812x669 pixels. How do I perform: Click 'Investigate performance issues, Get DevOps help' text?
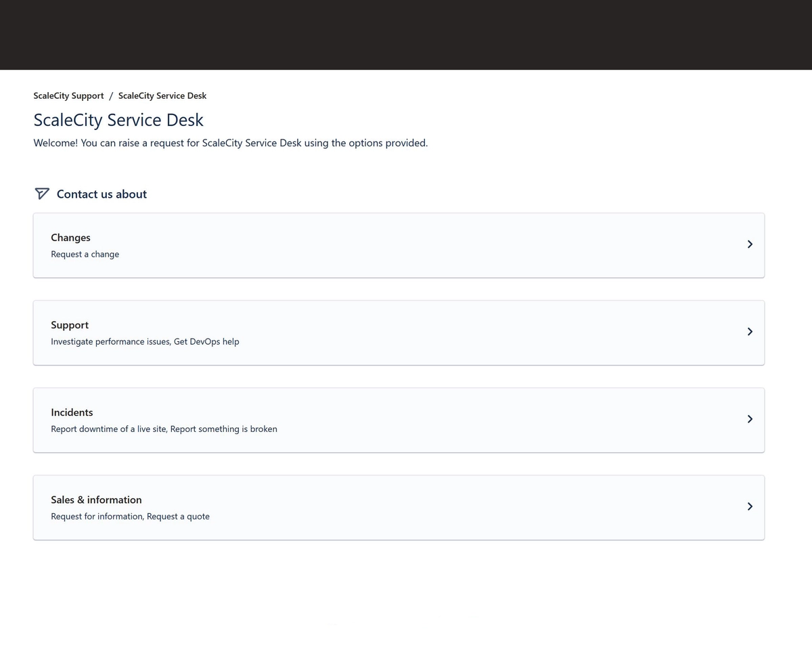(145, 342)
